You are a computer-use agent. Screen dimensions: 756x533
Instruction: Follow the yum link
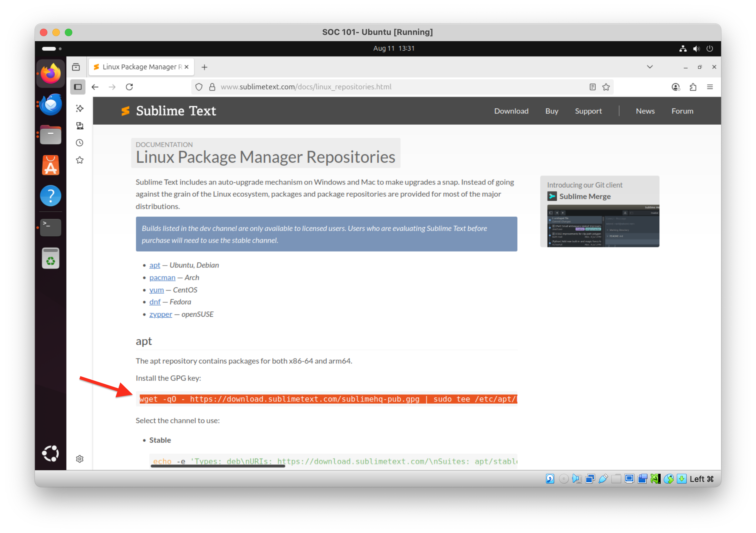(x=156, y=290)
